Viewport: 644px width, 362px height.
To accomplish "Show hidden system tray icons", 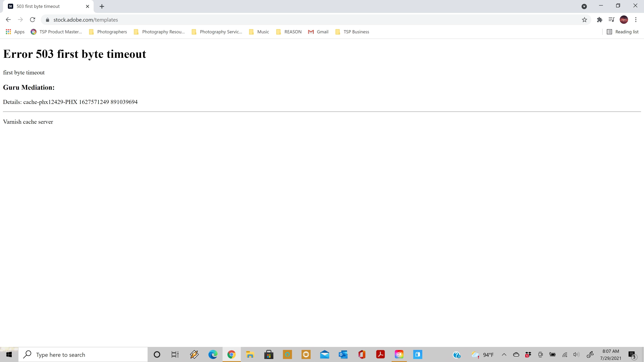I will pyautogui.click(x=504, y=354).
